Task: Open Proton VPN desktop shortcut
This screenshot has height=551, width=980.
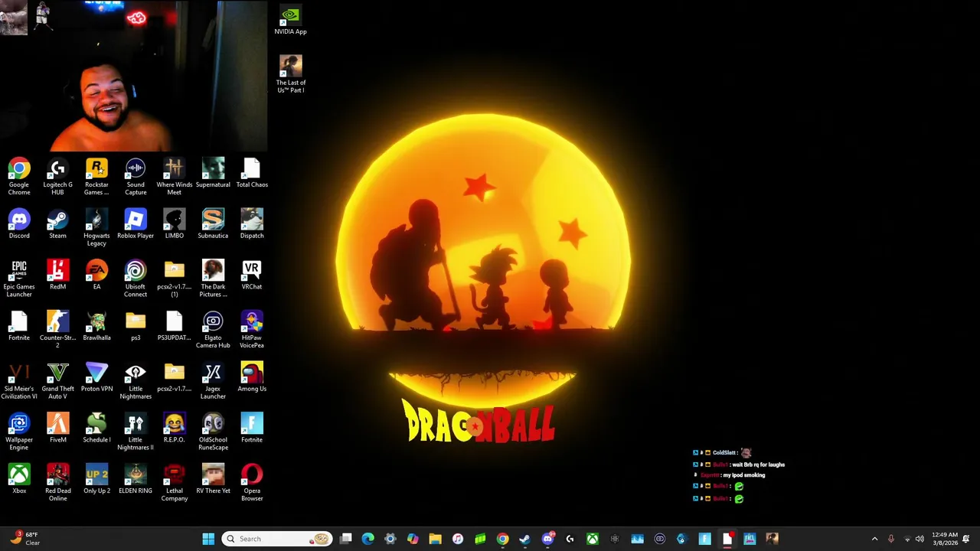Action: 96,378
